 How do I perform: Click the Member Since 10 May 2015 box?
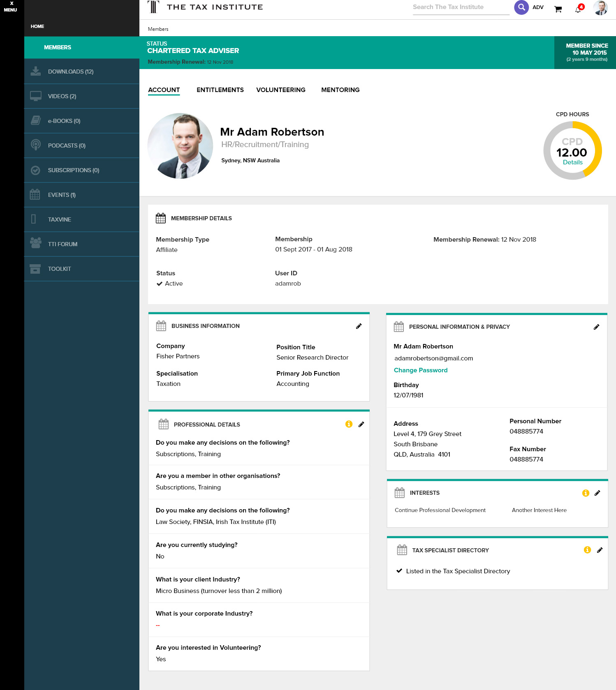click(x=585, y=53)
